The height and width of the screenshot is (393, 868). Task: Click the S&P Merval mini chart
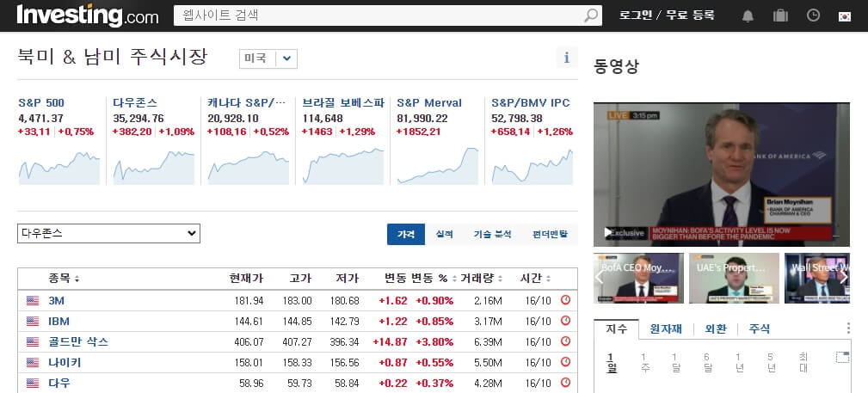pyautogui.click(x=438, y=166)
